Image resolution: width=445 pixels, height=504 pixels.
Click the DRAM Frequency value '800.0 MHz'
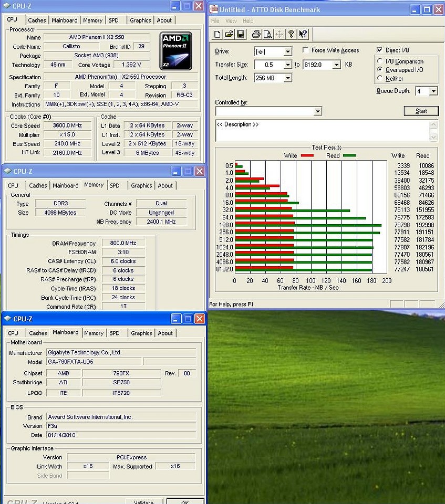click(x=123, y=243)
